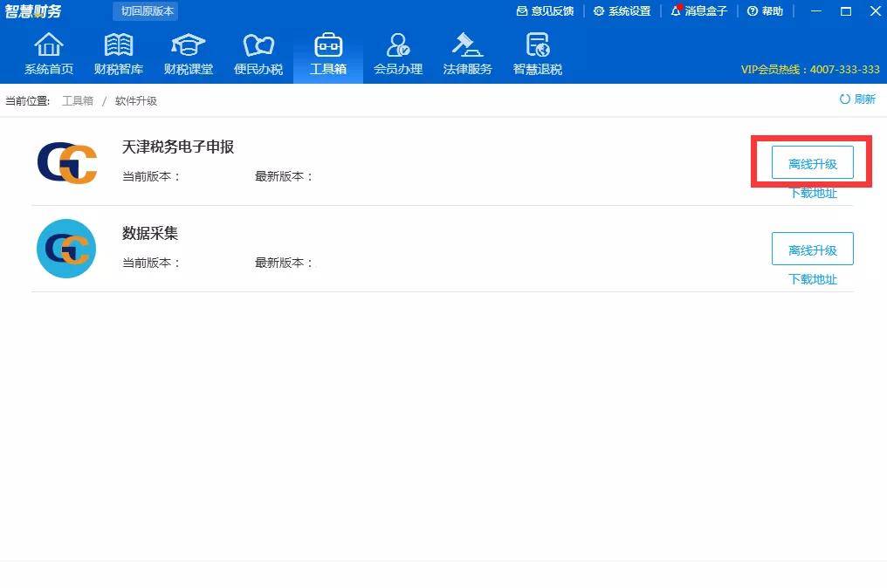The image size is (887, 588).
Task: Open 财税课堂 graduation cap icon
Action: point(188,44)
